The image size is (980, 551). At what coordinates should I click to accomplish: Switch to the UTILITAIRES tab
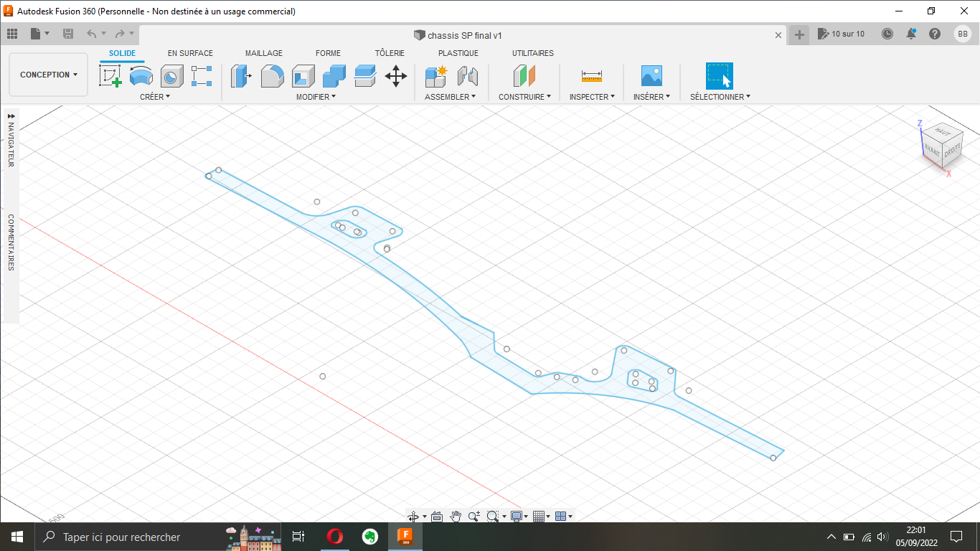tap(533, 53)
